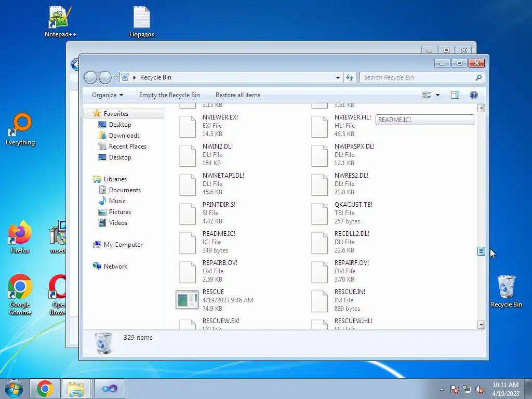Open recent pages dropdown beside Forward
Screen dimensions: 532x399
(x=115, y=78)
